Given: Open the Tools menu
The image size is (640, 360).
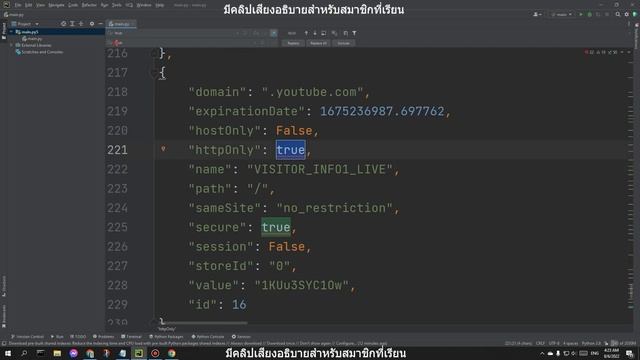Looking at the screenshot, I should tap(117, 5).
